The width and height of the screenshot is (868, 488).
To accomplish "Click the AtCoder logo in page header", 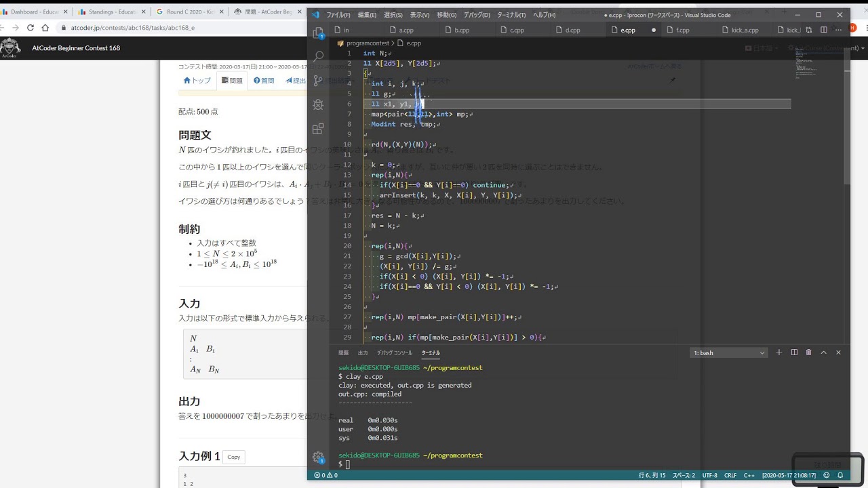I will coord(10,48).
